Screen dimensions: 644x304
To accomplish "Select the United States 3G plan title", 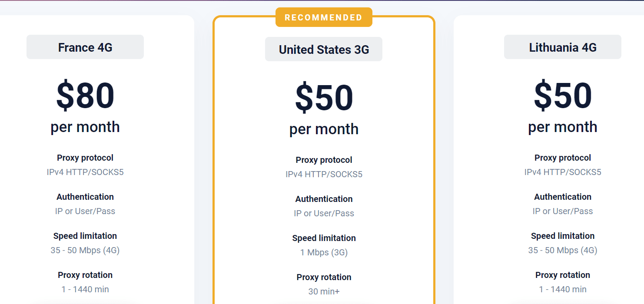I will pos(324,50).
